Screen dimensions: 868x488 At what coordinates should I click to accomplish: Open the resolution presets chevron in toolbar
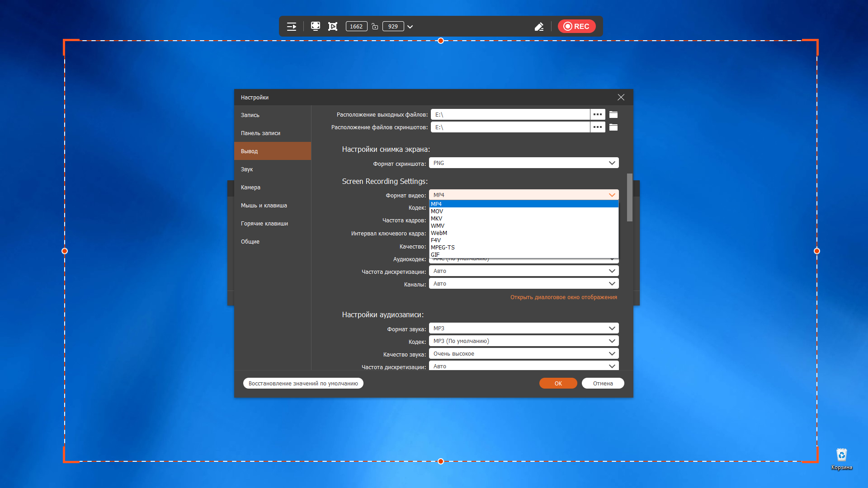pyautogui.click(x=410, y=27)
